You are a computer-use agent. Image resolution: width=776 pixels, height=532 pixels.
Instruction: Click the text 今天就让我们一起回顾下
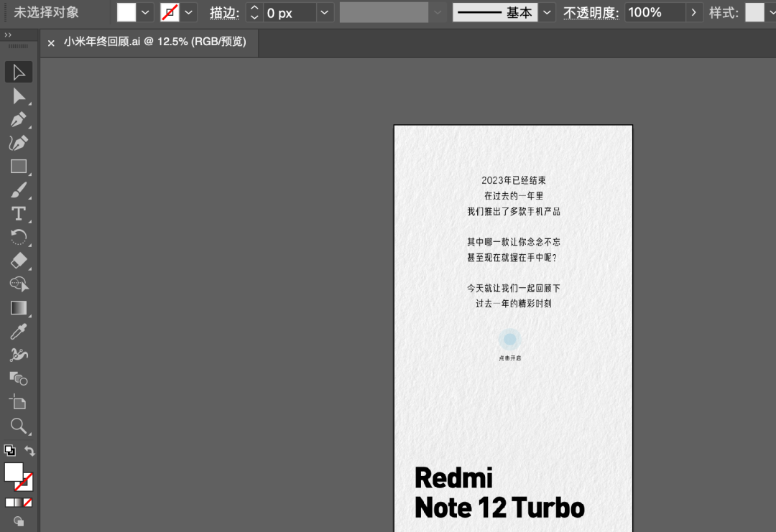pyautogui.click(x=514, y=288)
